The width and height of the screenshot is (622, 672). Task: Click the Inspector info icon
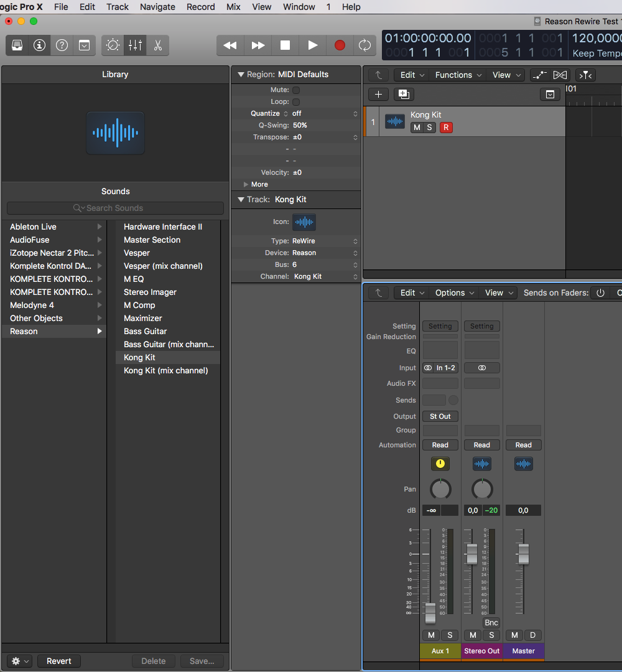click(x=40, y=45)
